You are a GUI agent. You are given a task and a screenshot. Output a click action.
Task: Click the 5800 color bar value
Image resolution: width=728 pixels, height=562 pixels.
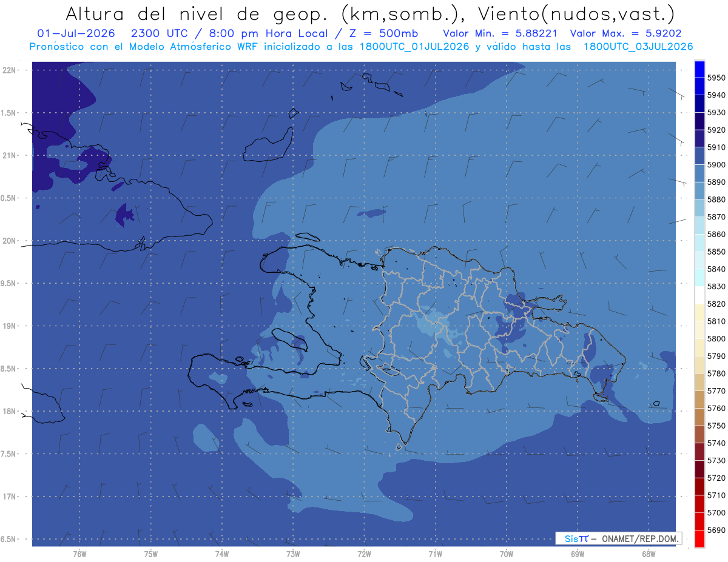(x=716, y=338)
